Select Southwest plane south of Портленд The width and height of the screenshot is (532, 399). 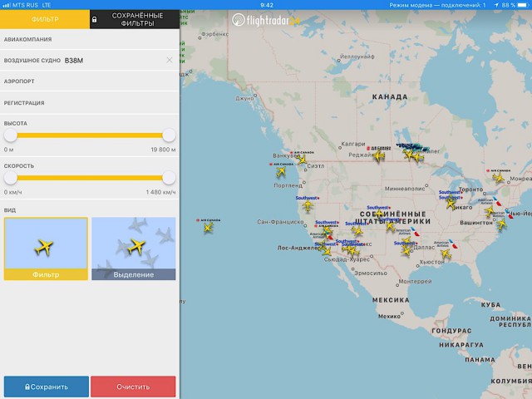tap(308, 205)
